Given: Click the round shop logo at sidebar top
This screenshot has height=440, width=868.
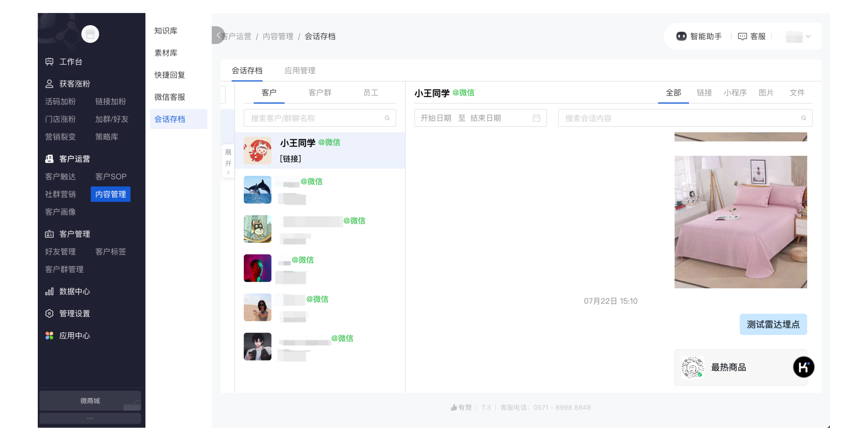Looking at the screenshot, I should tap(90, 34).
